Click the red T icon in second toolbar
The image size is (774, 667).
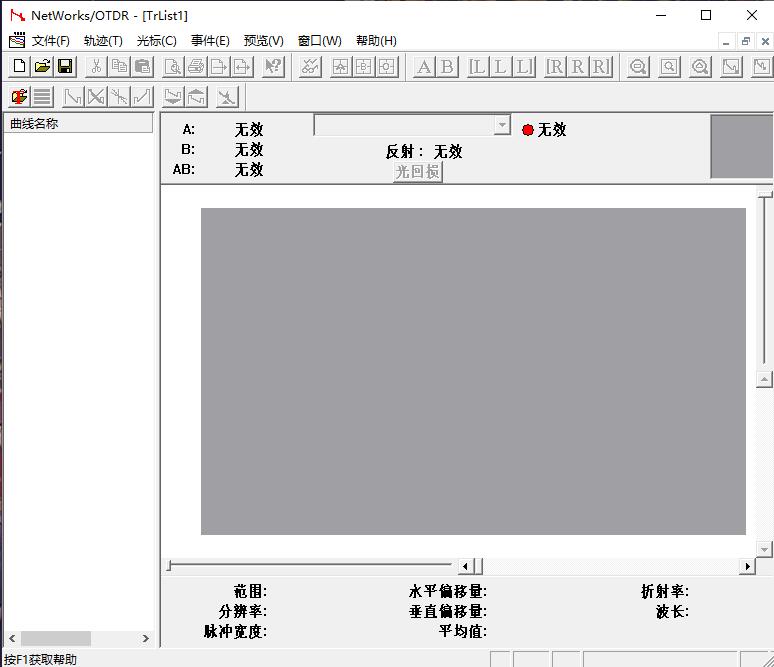tap(19, 97)
